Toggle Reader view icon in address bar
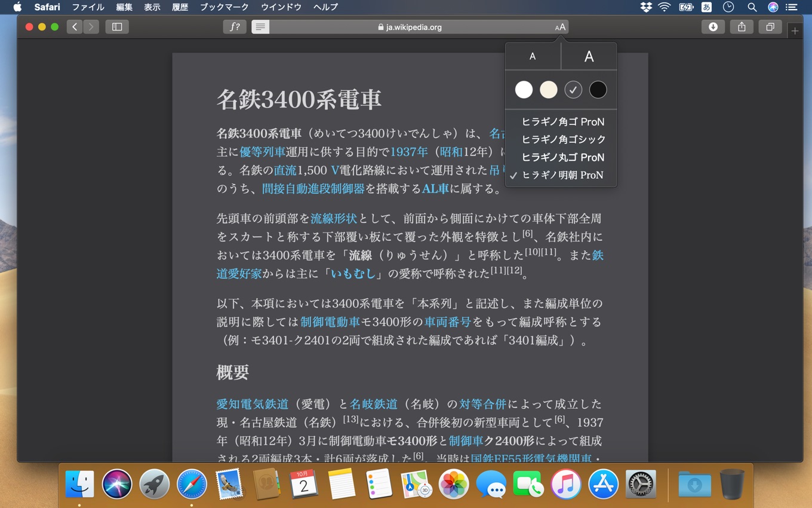This screenshot has height=508, width=812. click(x=260, y=27)
